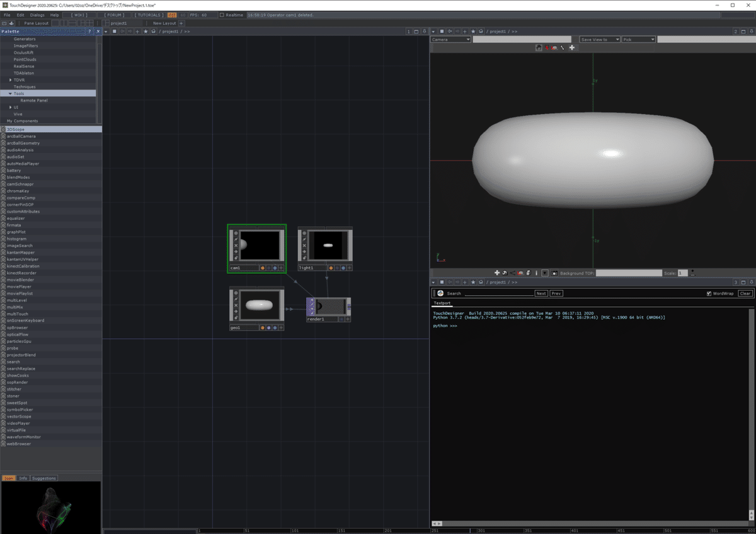This screenshot has width=756, height=534.
Task: Select the render1 node in the network
Action: pos(328,309)
